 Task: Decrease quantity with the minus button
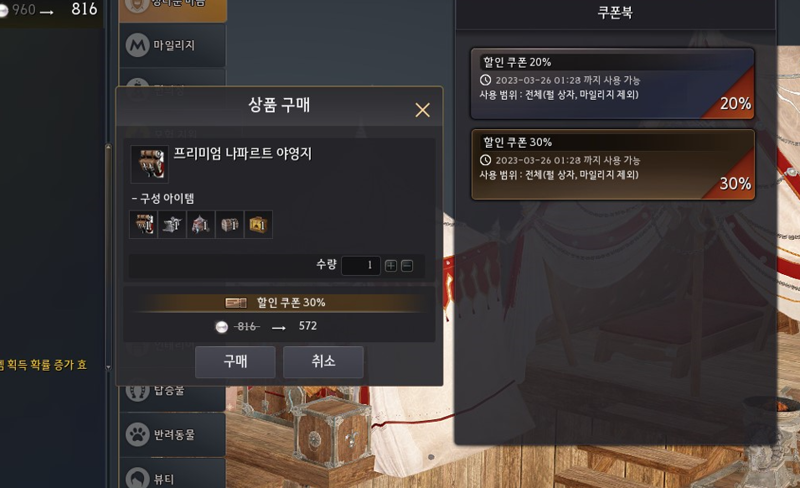pos(407,265)
